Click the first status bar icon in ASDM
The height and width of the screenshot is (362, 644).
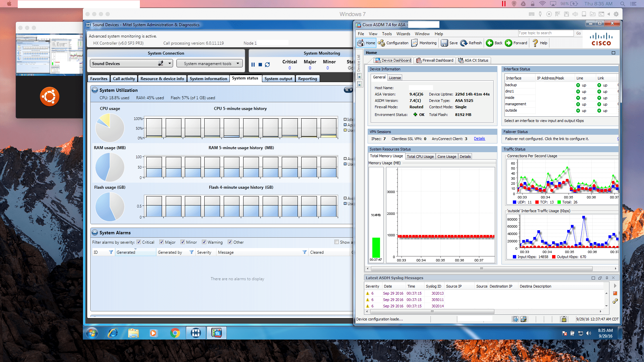[x=516, y=319]
